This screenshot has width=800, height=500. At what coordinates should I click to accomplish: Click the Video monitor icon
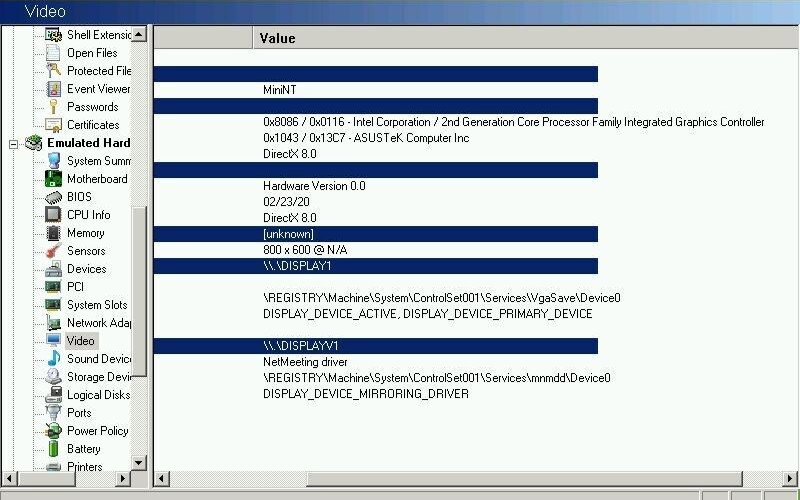53,341
